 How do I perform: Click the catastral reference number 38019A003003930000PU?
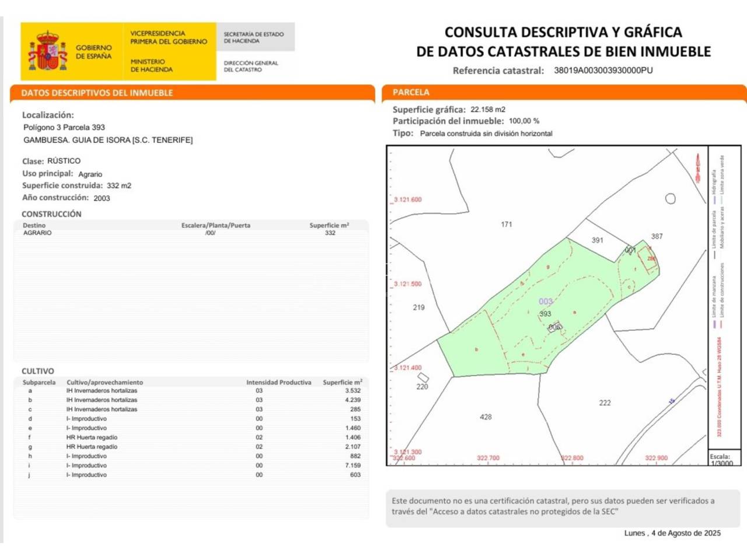coord(603,71)
